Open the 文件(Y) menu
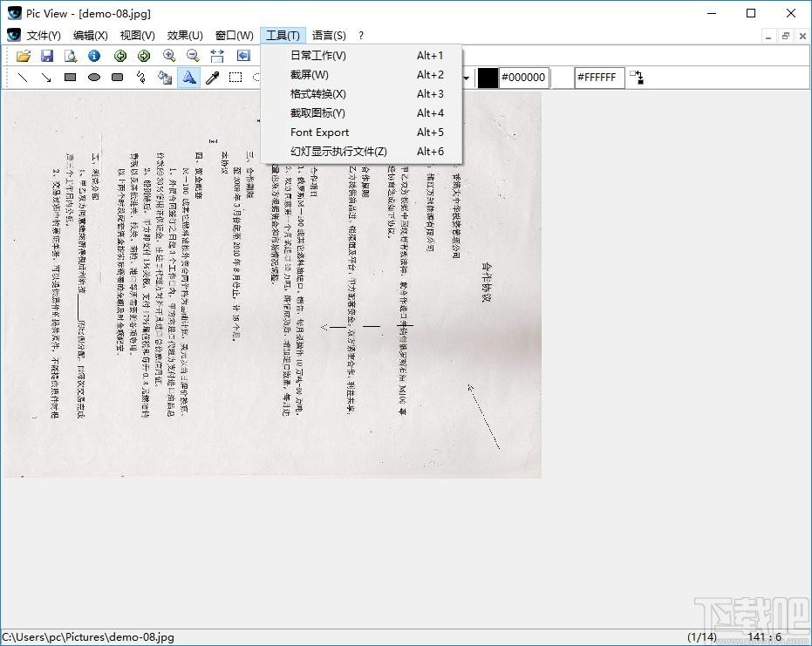The image size is (812, 646). (x=44, y=35)
